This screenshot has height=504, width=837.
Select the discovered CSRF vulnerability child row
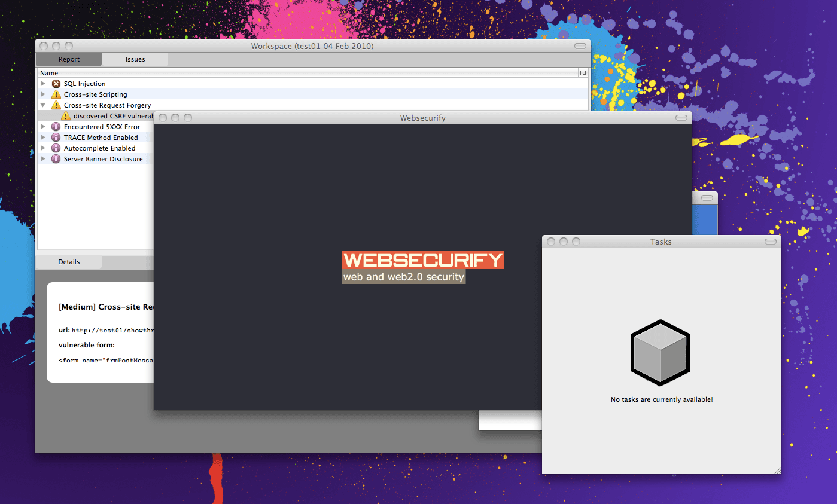[x=96, y=116]
